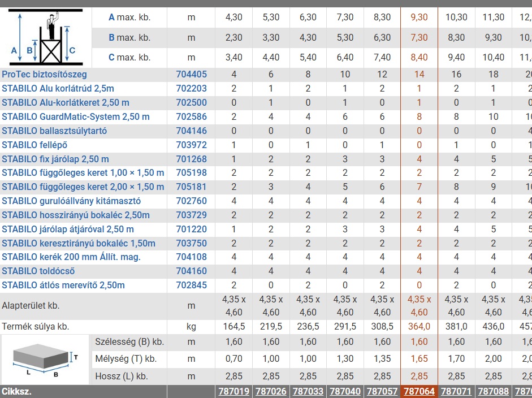Screen dimensions: 532x398
Task: Click the weight value 164,5
Action: pos(233,327)
